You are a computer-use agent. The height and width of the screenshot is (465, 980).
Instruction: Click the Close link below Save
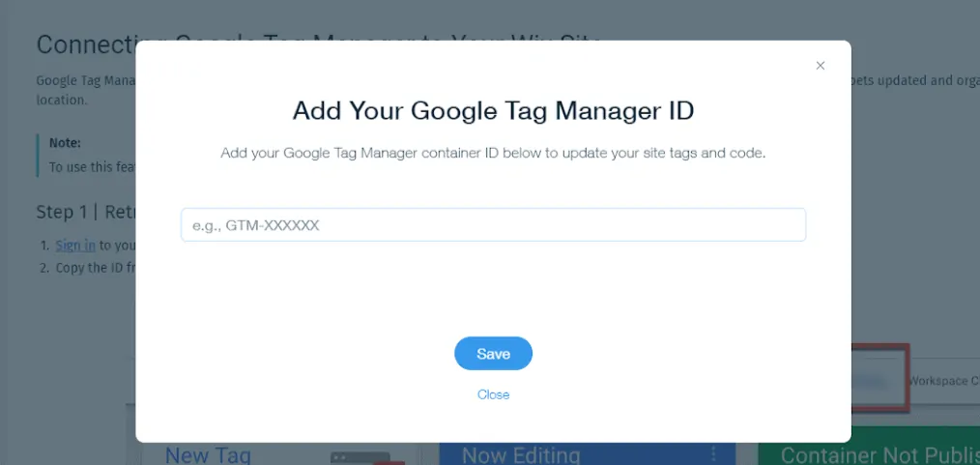[x=493, y=394]
